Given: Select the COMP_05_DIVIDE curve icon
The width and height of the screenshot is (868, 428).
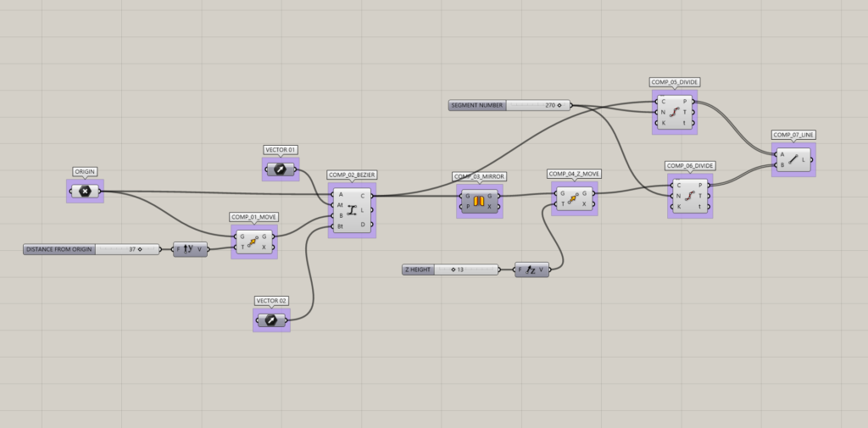Looking at the screenshot, I should click(674, 112).
